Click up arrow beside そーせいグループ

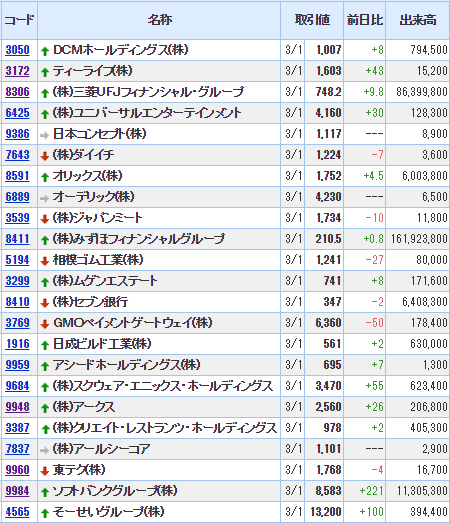tap(45, 514)
